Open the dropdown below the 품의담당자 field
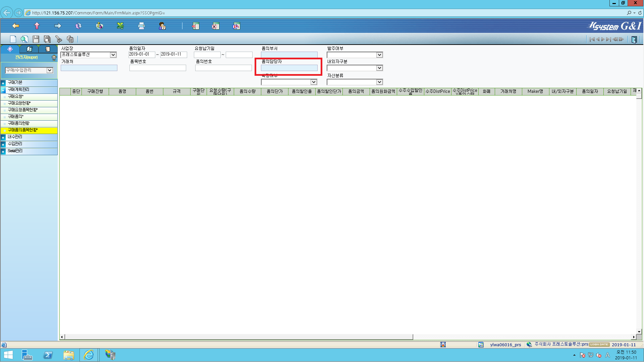Viewport: 644px width, 362px height. (x=314, y=82)
